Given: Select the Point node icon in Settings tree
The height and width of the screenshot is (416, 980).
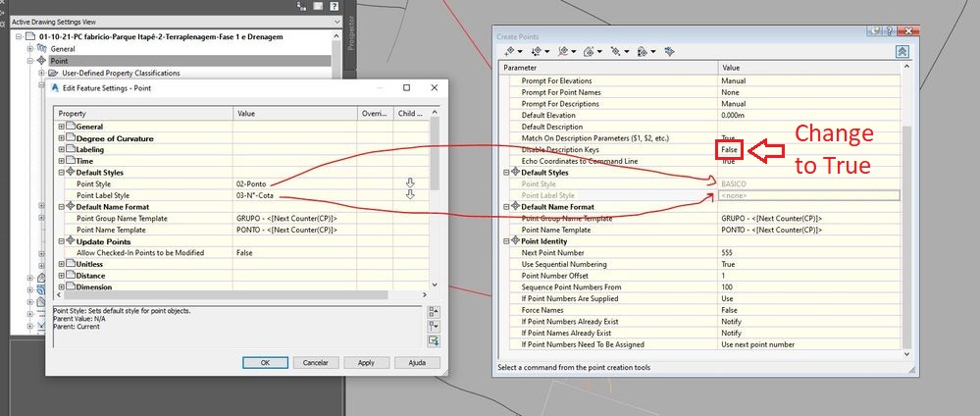Looking at the screenshot, I should coord(42,61).
